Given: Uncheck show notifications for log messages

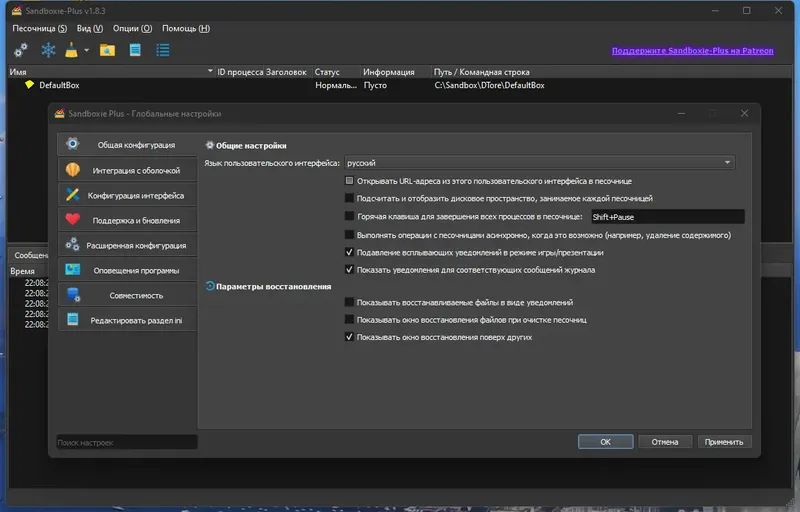Looking at the screenshot, I should coord(349,269).
